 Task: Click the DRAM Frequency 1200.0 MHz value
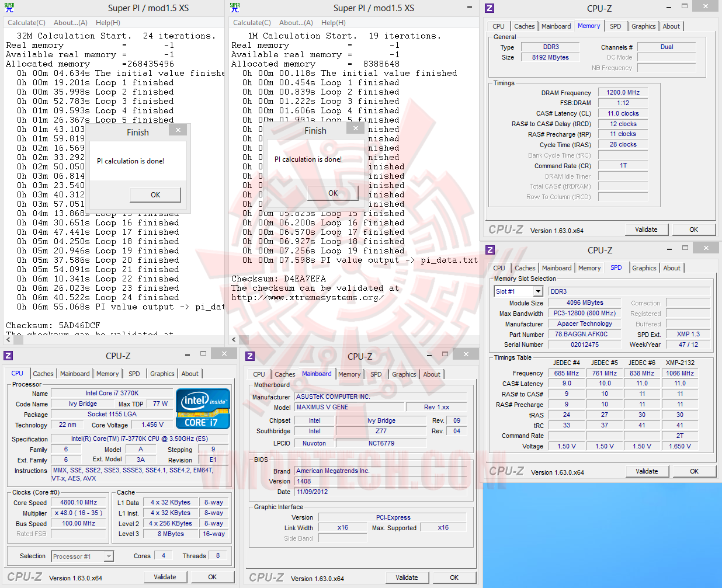(623, 92)
